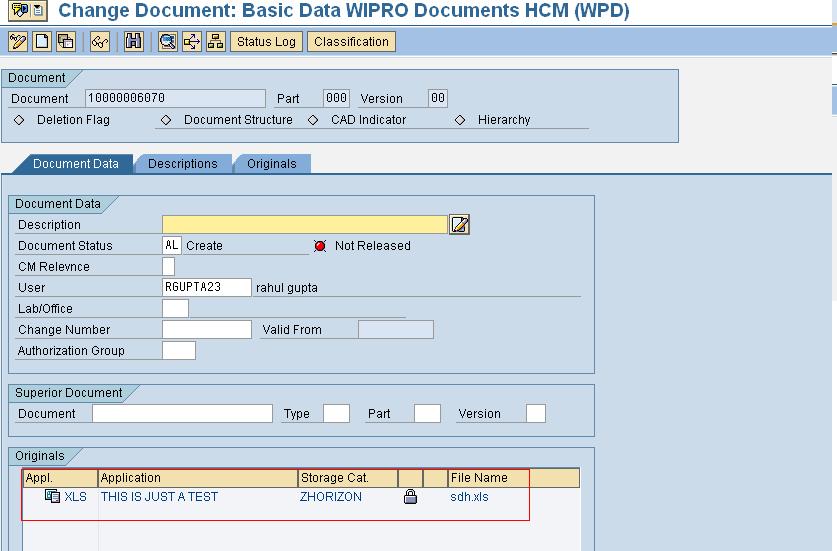Click the rahul gupta user name text
The width and height of the screenshot is (837, 551).
pyautogui.click(x=287, y=288)
